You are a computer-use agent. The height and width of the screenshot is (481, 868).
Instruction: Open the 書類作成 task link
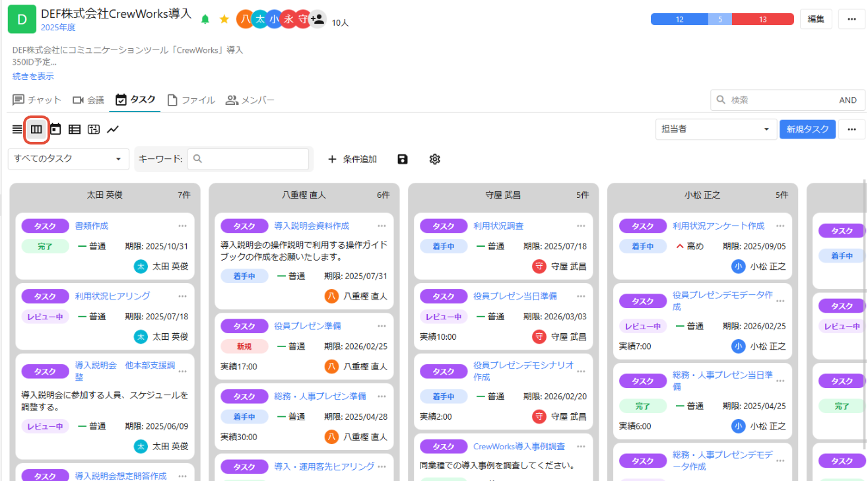[x=92, y=226]
